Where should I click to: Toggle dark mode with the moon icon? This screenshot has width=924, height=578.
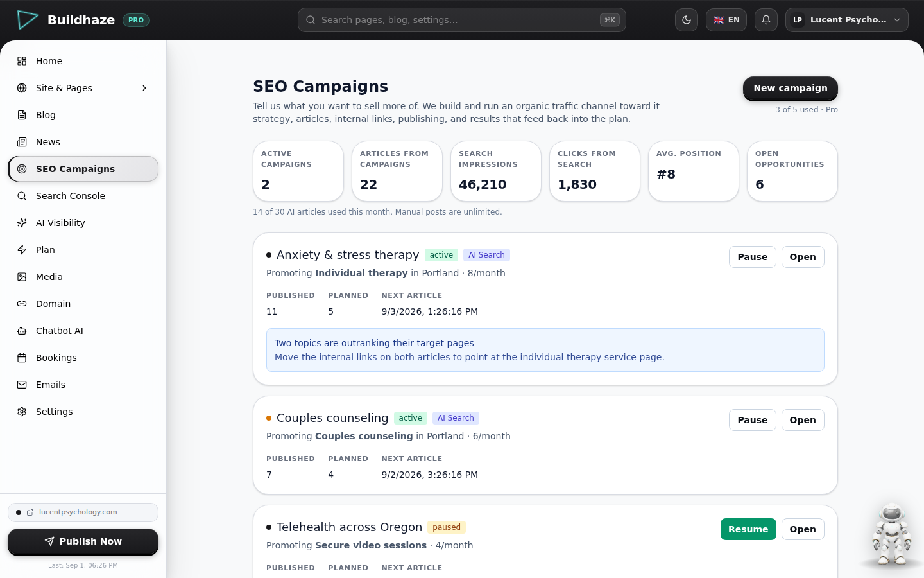687,20
